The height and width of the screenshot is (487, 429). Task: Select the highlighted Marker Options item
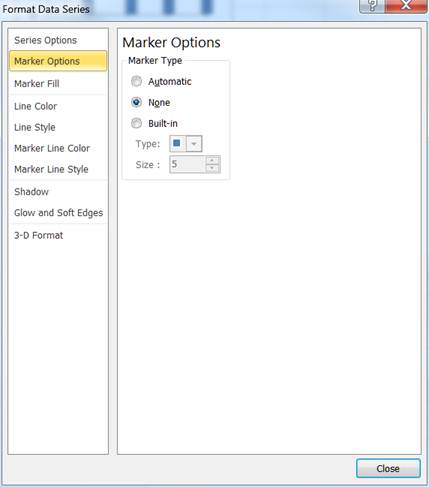pyautogui.click(x=58, y=61)
